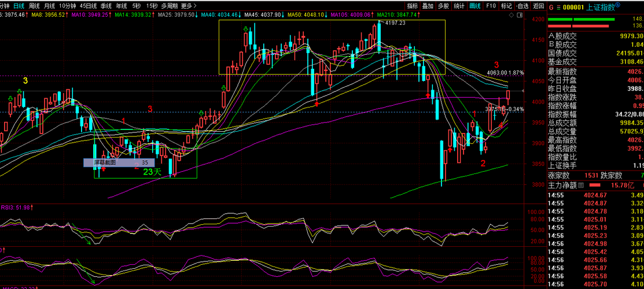Select the B股成交 row

[595, 45]
